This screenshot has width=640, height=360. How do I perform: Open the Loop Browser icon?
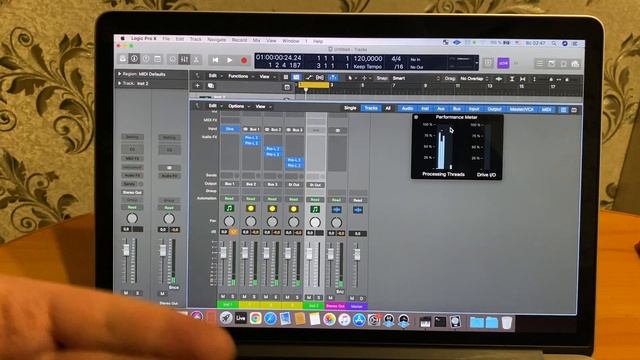(x=563, y=64)
